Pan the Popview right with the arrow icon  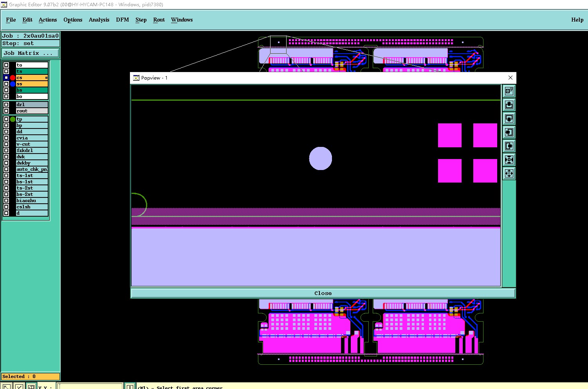(x=509, y=146)
